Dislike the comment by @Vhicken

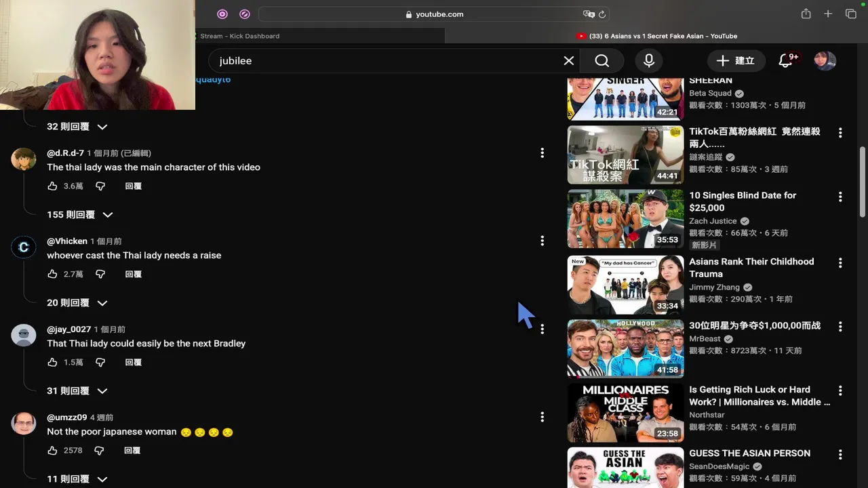click(100, 274)
